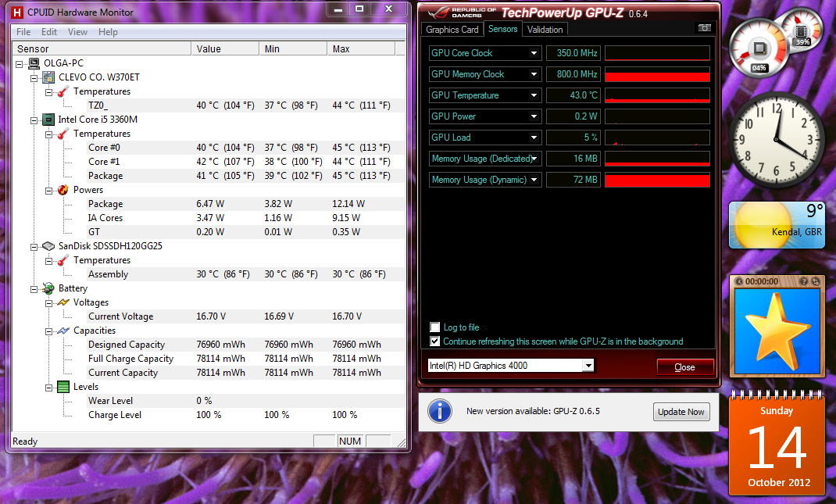Click the analog clock gadget
Image resolution: width=836 pixels, height=504 pixels.
pos(777,140)
